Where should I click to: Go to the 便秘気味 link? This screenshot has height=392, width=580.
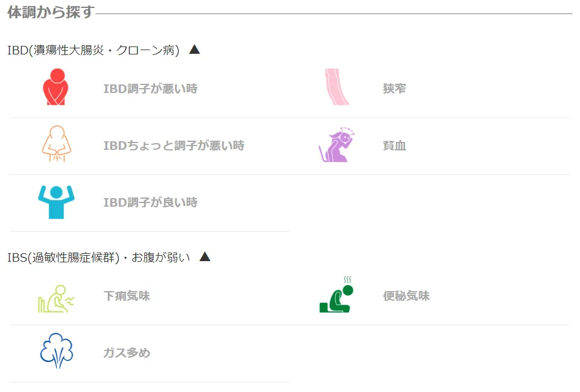406,296
